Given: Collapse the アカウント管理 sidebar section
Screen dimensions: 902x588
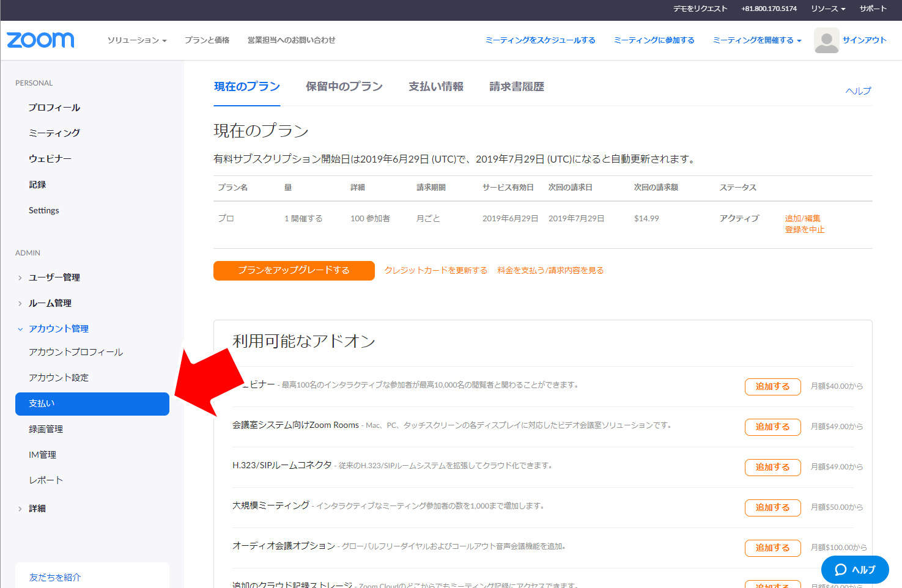Looking at the screenshot, I should (58, 329).
